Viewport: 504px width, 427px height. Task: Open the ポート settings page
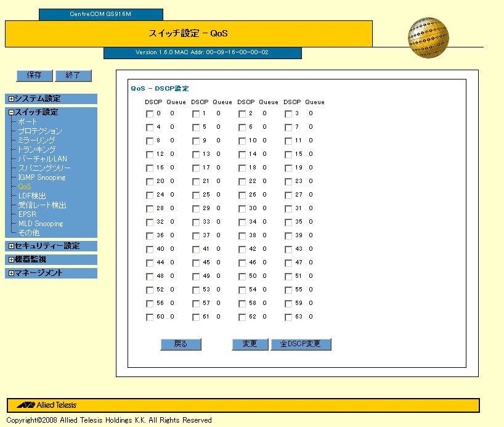tap(28, 122)
